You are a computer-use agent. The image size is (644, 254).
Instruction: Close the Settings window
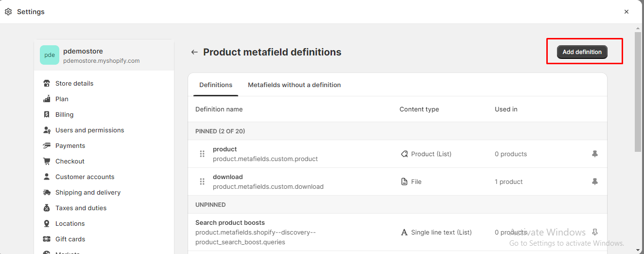[627, 12]
